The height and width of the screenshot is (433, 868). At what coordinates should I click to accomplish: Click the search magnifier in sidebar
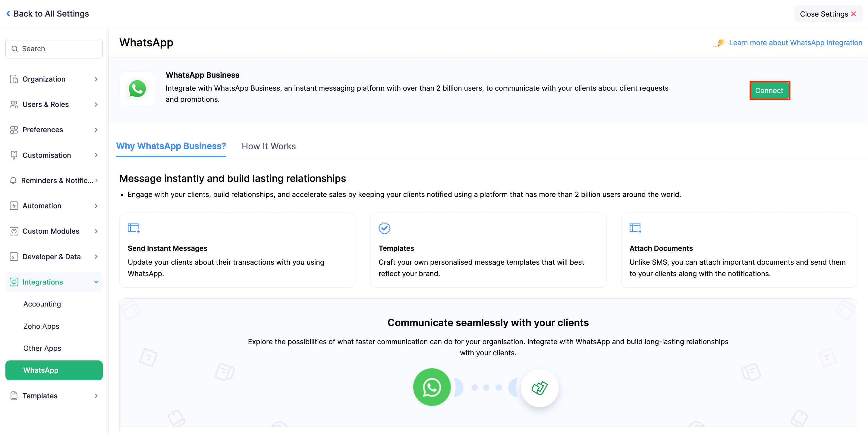point(14,48)
